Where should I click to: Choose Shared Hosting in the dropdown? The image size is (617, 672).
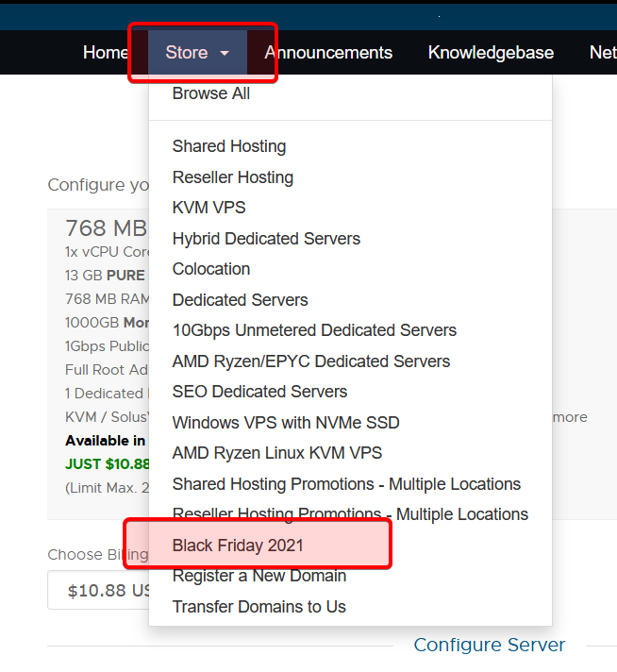(229, 146)
